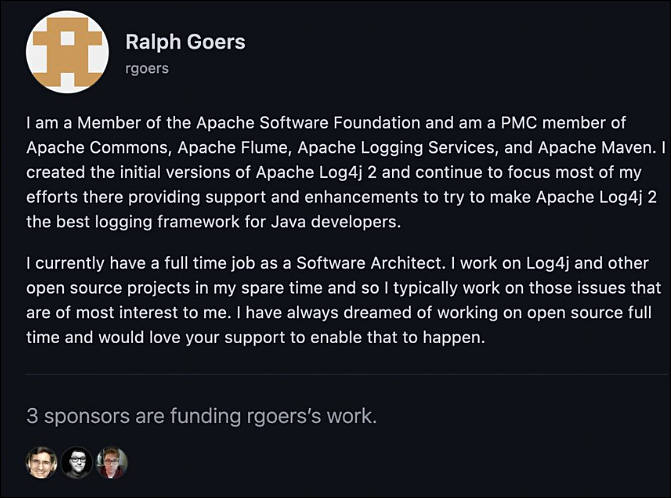The image size is (671, 498).
Task: Click the divider above the sponsors section
Action: click(x=346, y=374)
